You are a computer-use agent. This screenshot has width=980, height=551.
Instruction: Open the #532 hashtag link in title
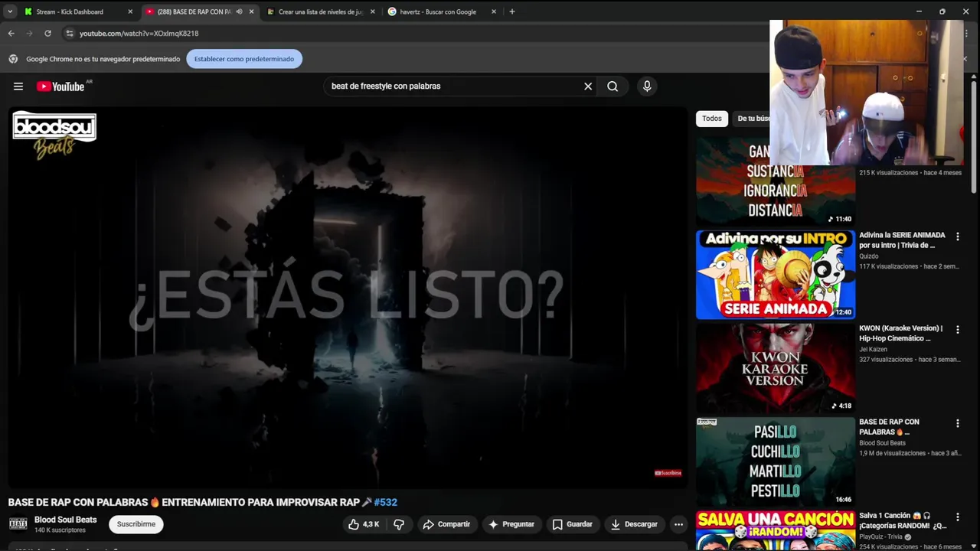(386, 502)
